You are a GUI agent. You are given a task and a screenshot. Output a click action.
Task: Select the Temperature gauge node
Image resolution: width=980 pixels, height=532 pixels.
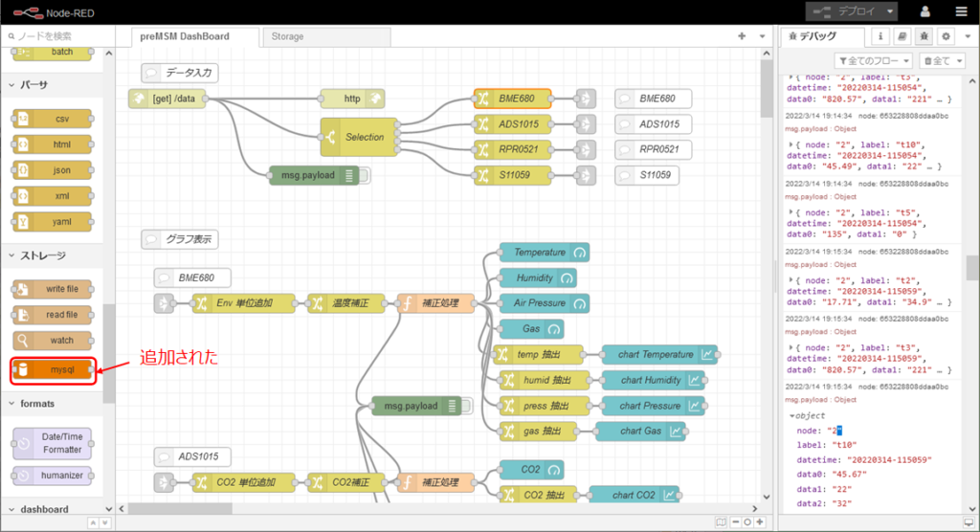pos(544,253)
